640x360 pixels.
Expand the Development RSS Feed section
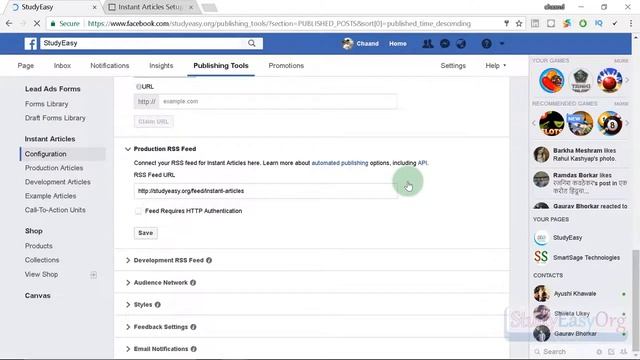point(128,260)
